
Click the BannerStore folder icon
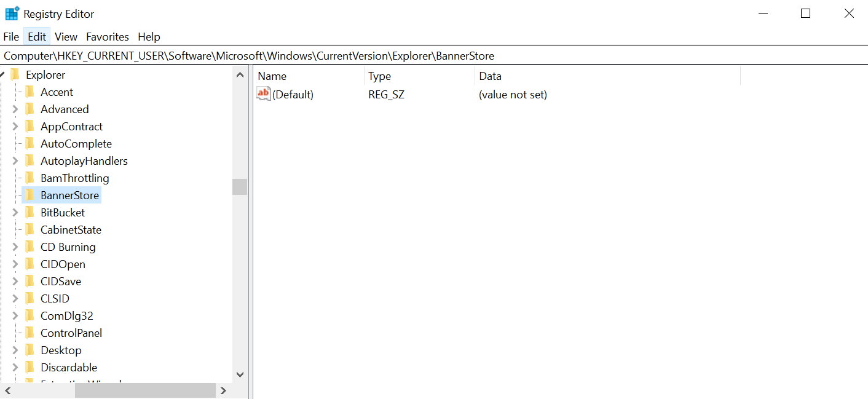(30, 196)
